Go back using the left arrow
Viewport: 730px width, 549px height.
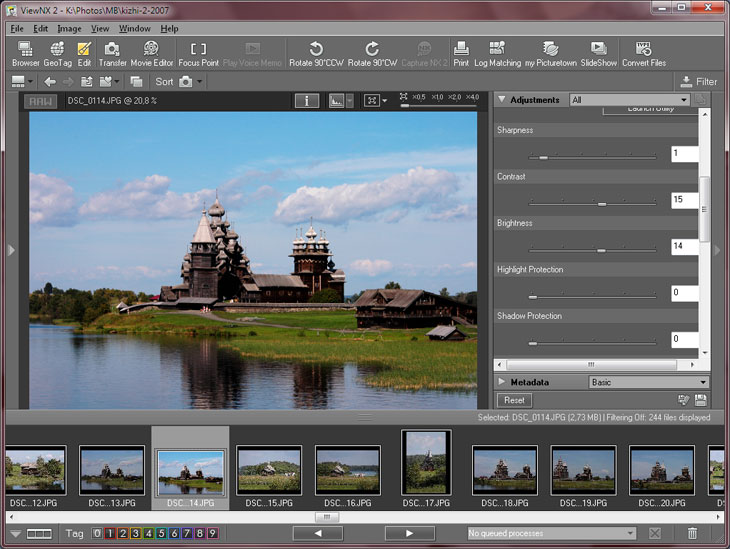(x=50, y=82)
